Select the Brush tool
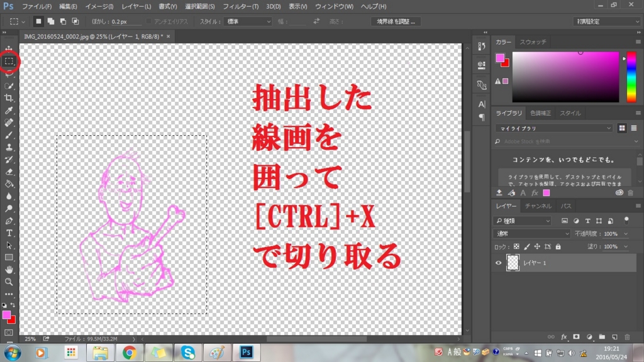This screenshot has height=362, width=644. [x=9, y=135]
